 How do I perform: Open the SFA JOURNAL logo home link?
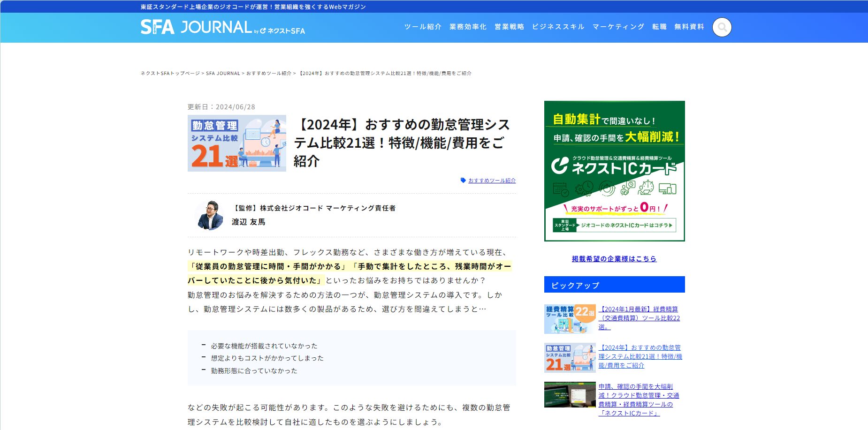pyautogui.click(x=223, y=27)
